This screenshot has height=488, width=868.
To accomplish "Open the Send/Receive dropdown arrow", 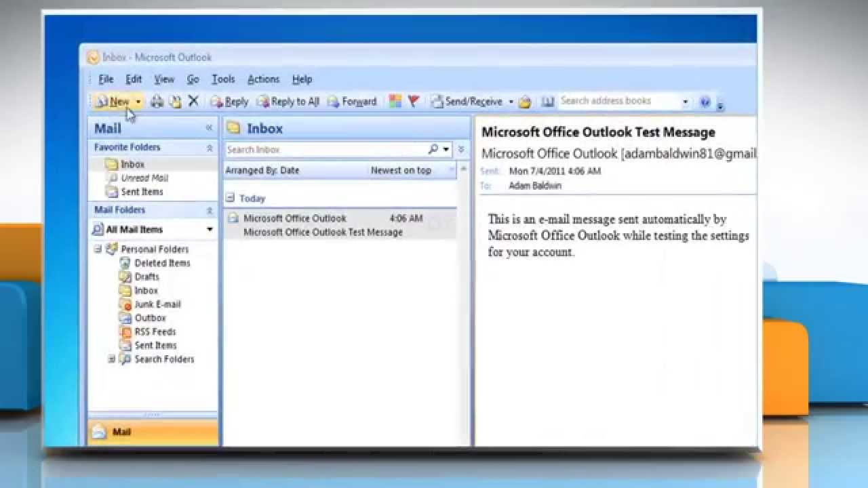I will pos(511,102).
